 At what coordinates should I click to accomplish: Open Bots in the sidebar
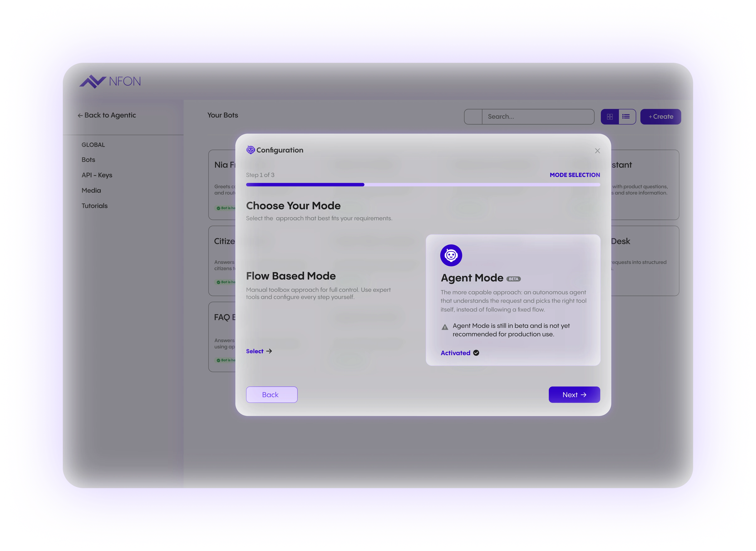[x=88, y=160]
